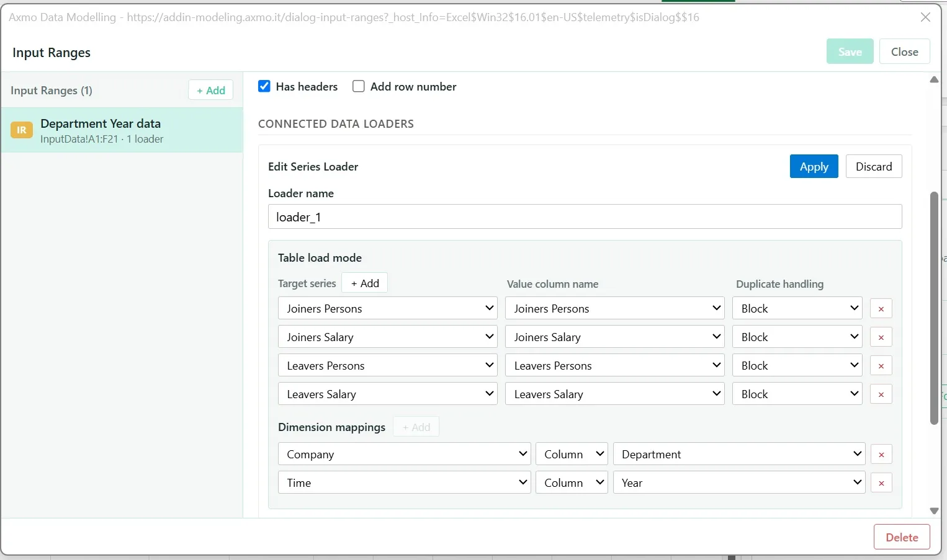Change duplicate handling for Joiners Persons
The width and height of the screenshot is (947, 560).
tap(797, 308)
